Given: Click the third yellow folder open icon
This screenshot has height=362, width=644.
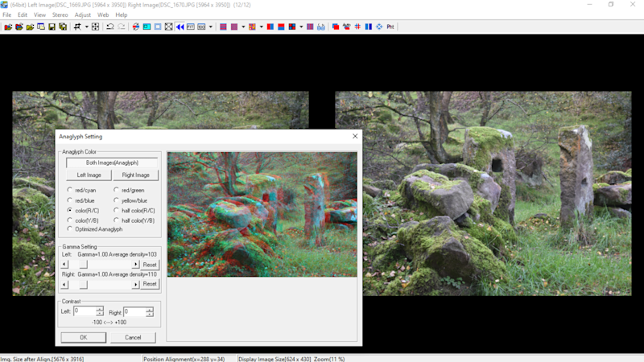Looking at the screenshot, I should pos(30,27).
